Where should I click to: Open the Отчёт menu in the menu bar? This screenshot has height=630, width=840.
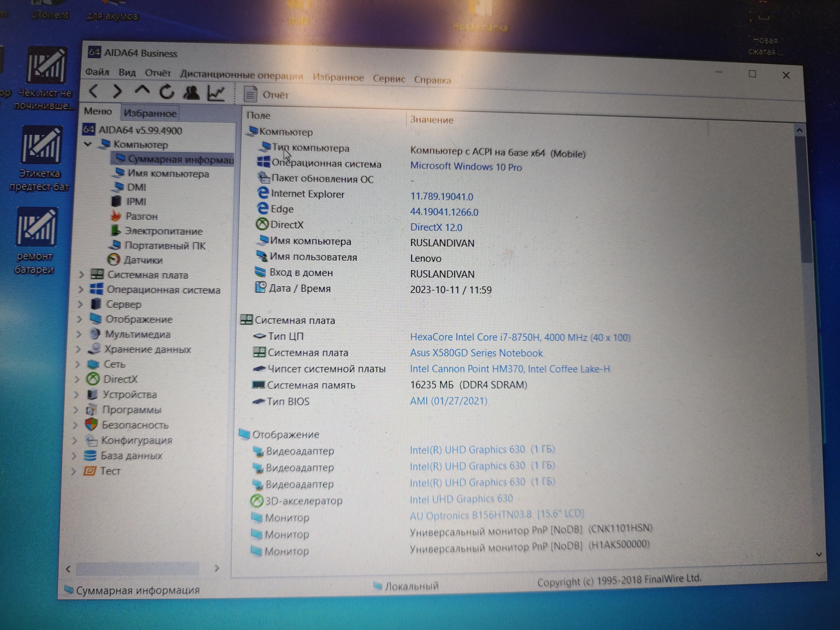158,73
